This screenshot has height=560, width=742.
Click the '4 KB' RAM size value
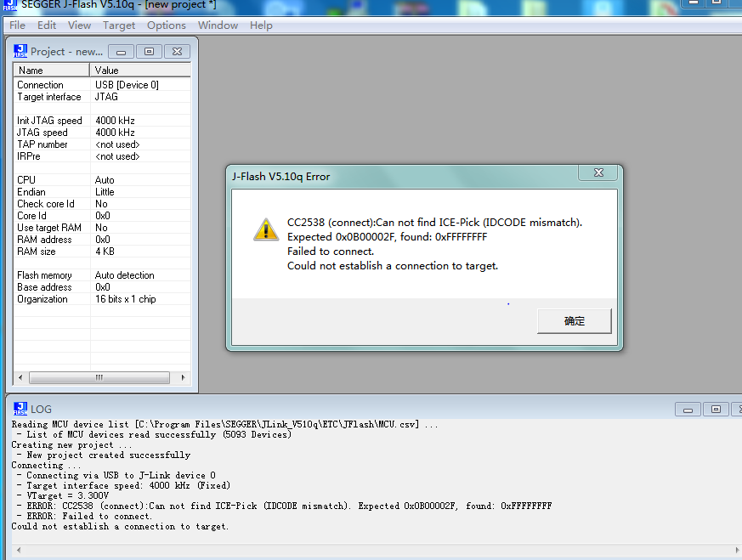pyautogui.click(x=105, y=252)
